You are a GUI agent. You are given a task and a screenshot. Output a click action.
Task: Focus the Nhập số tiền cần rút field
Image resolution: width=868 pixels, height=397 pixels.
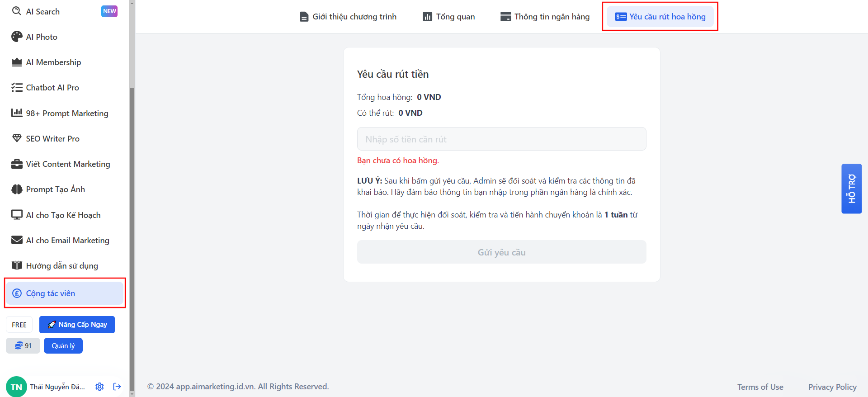click(x=501, y=139)
